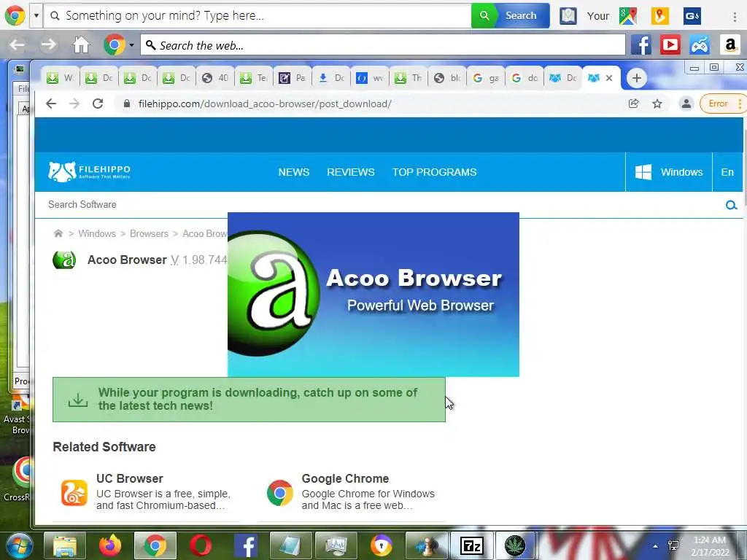
Task: Open the YouTube shortcut icon
Action: pyautogui.click(x=670, y=45)
